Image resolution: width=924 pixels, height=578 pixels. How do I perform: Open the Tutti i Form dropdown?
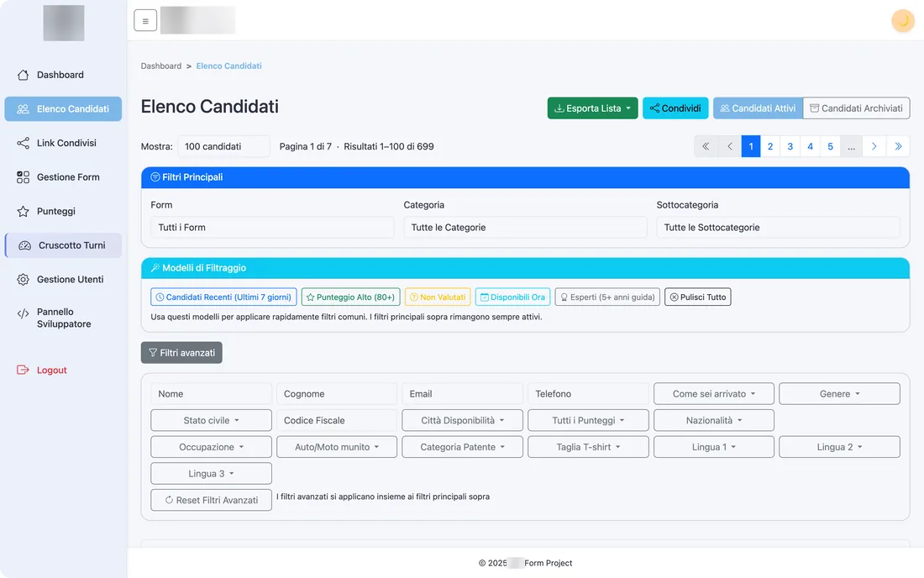point(272,228)
